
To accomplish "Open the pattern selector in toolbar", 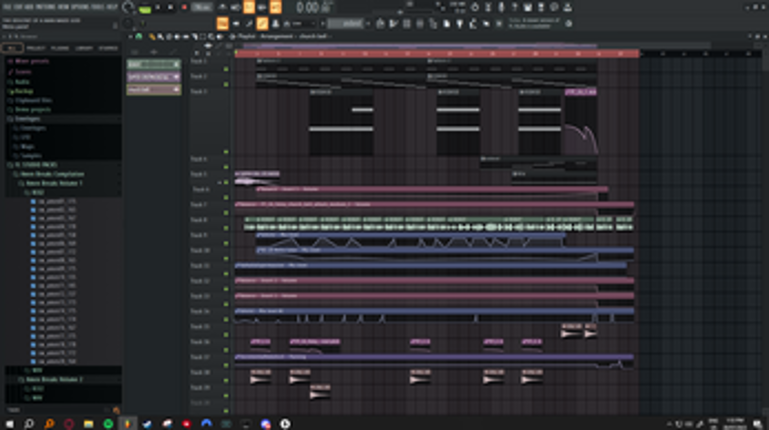I will coord(345,24).
